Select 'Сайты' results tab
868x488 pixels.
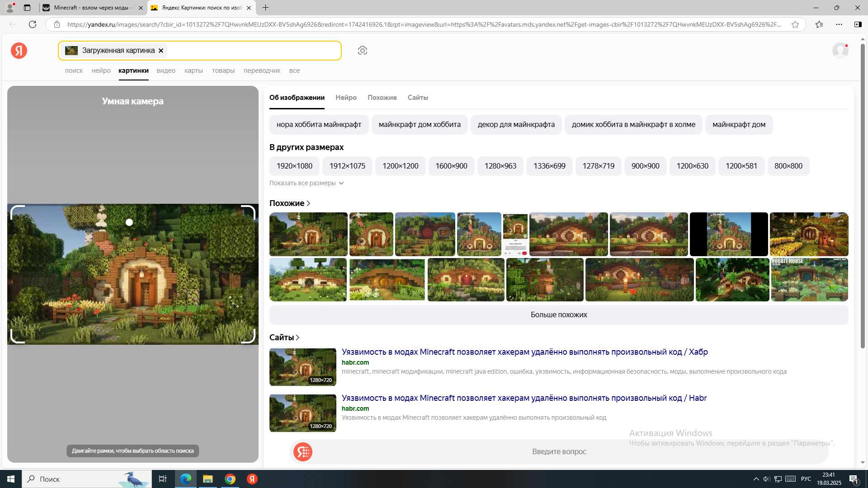coord(418,98)
